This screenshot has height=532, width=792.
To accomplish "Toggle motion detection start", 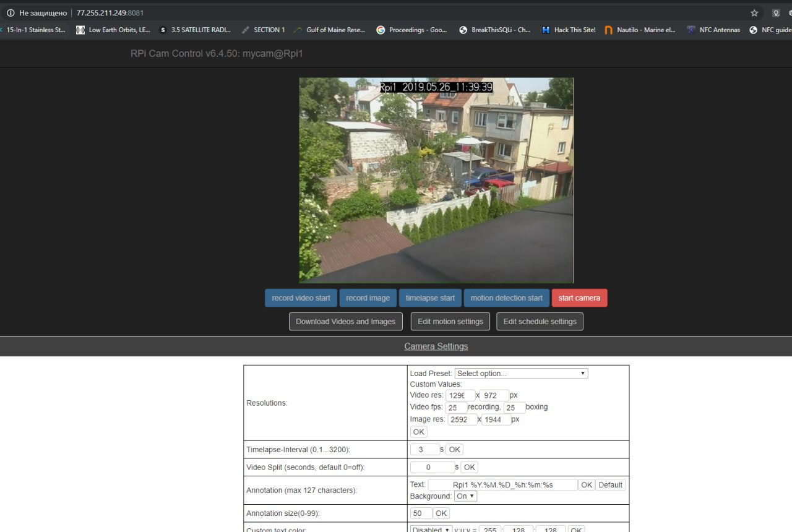I will pyautogui.click(x=506, y=298).
